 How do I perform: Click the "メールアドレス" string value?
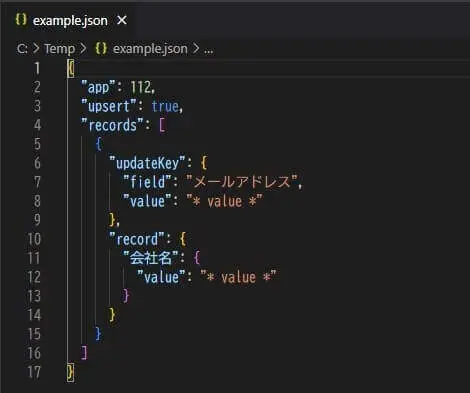[x=242, y=182]
